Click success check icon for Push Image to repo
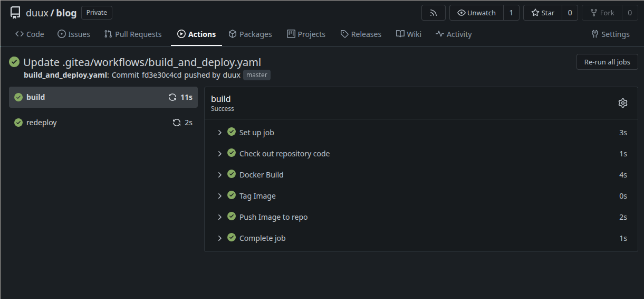Screen dimensions: 644x299 pos(231,216)
